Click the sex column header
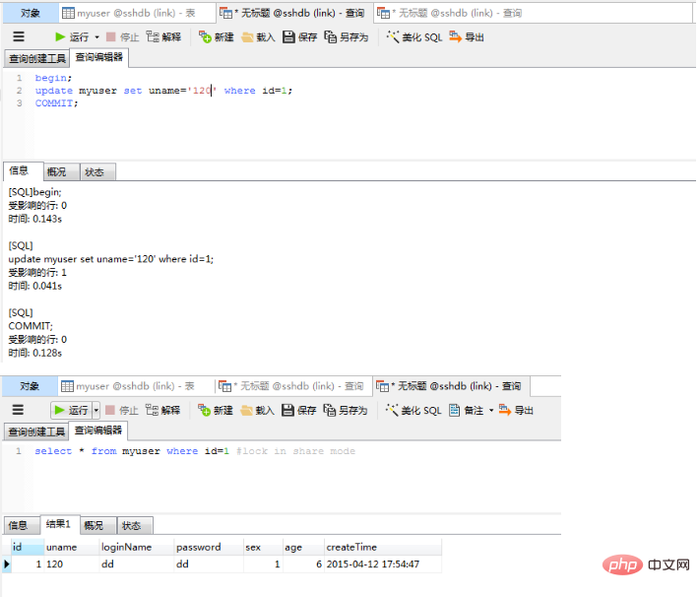 point(264,548)
